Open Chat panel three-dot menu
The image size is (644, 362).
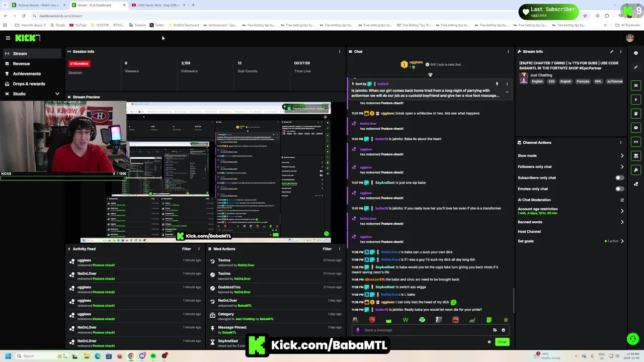tap(508, 51)
